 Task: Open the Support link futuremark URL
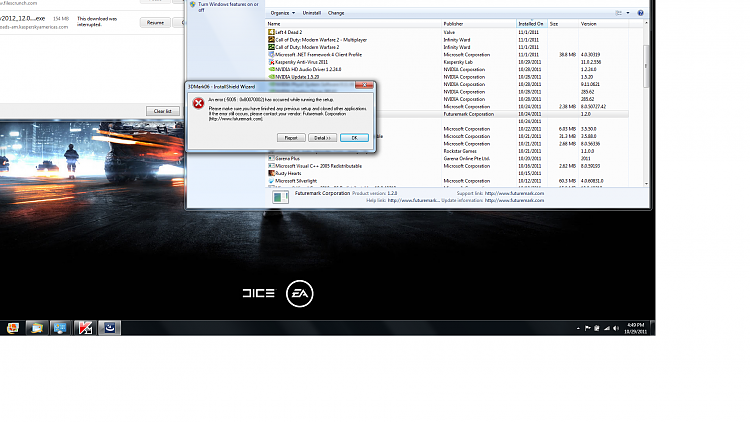(x=514, y=193)
